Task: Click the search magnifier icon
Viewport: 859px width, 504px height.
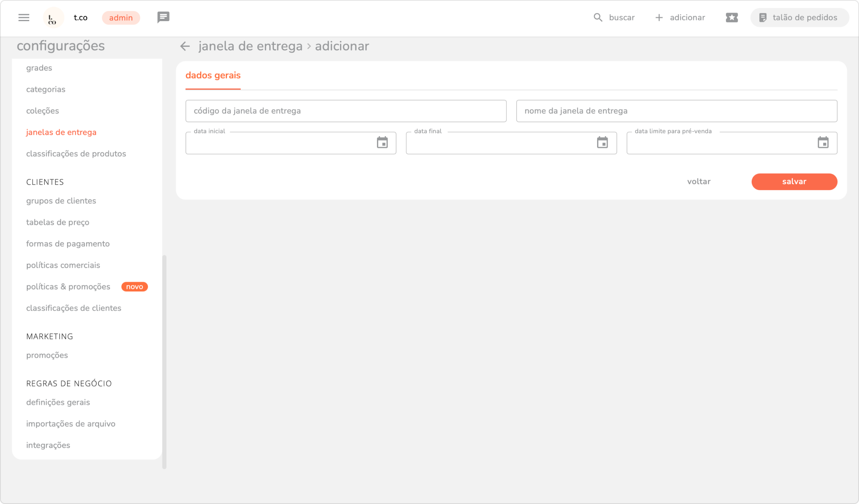Action: pos(597,17)
